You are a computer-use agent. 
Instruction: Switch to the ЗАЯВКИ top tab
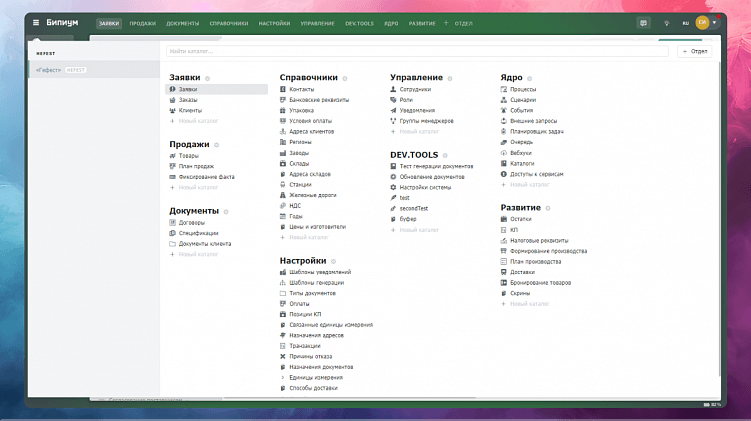coord(109,23)
